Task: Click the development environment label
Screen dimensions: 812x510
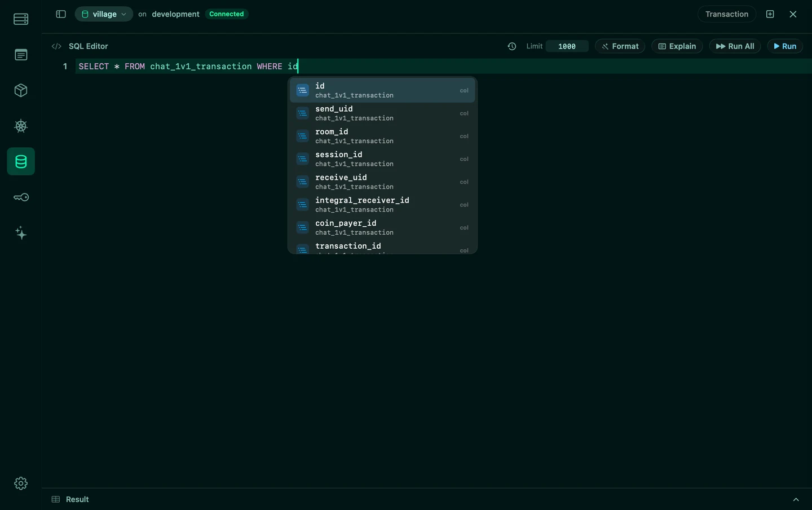Action: click(175, 14)
